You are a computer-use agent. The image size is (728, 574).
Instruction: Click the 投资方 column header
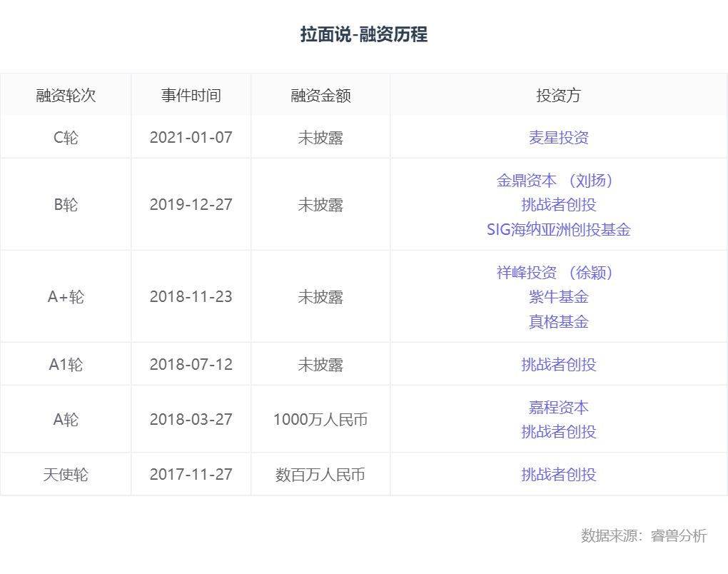click(x=558, y=96)
